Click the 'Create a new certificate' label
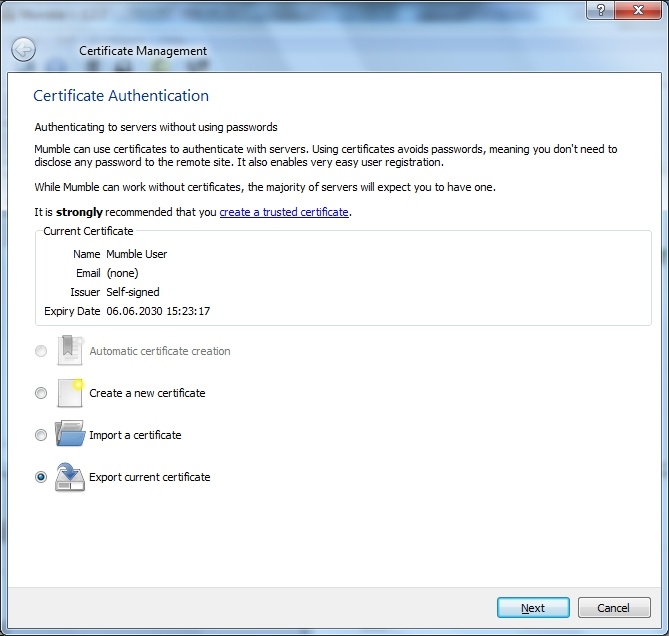669x636 pixels. [147, 393]
